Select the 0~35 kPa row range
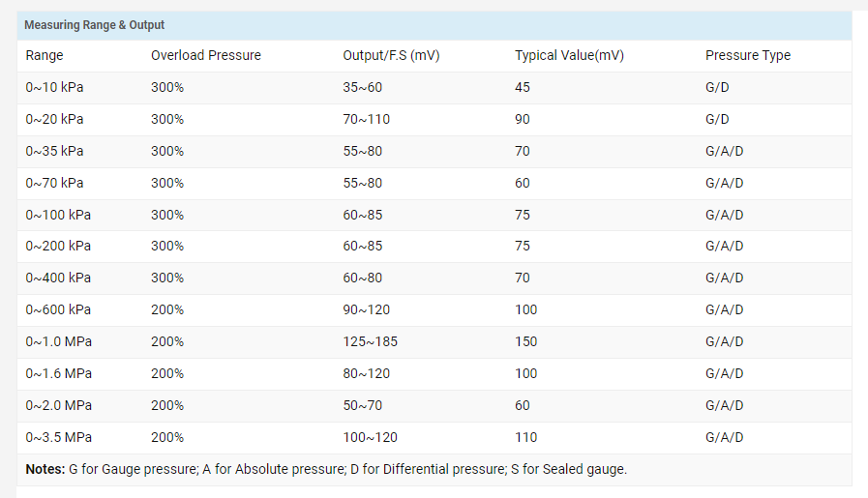Viewport: 868px width, 498px height. click(x=54, y=151)
